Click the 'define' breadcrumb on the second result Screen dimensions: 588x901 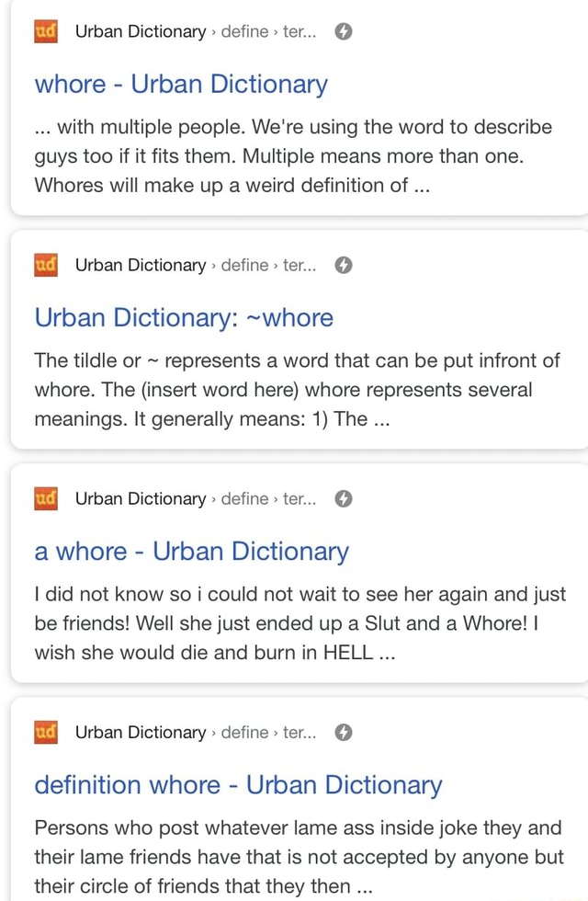(246, 265)
